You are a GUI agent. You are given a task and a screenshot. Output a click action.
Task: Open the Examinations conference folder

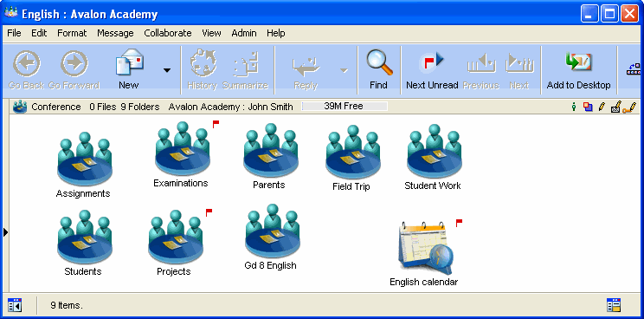tap(183, 149)
